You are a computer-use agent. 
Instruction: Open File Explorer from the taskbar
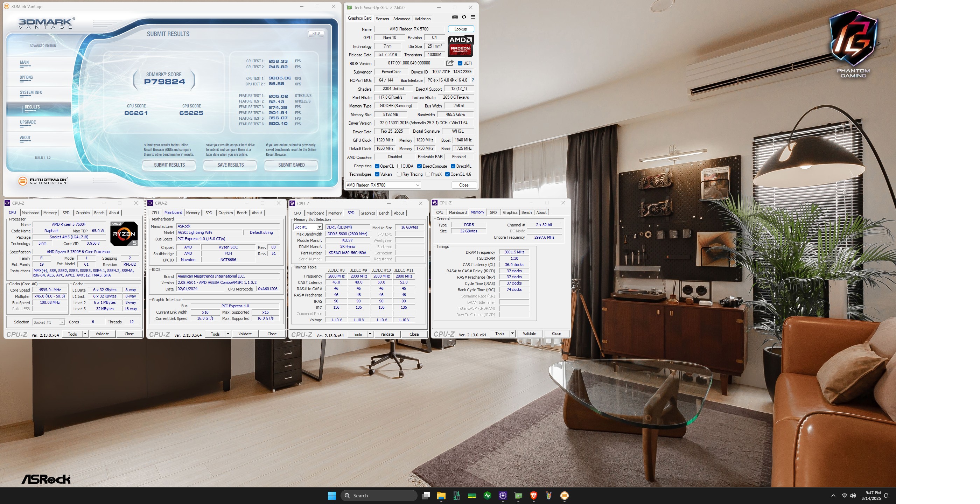coord(441,495)
